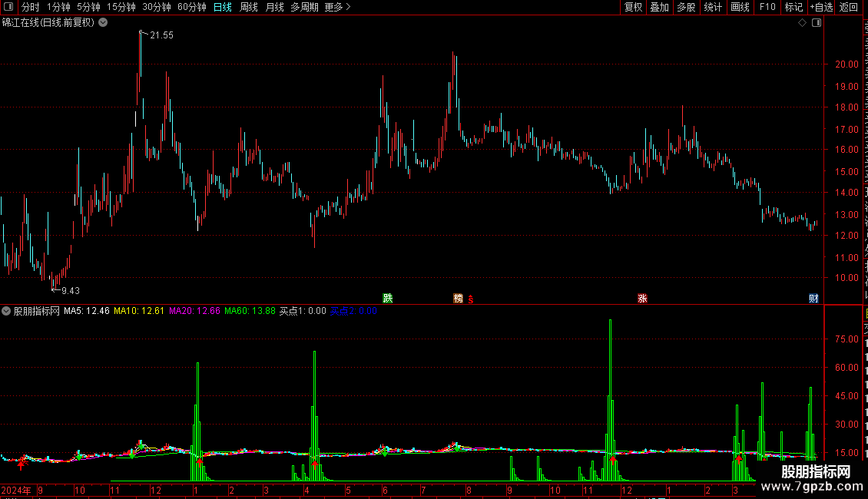Viewport: 868px width, 499px height.
Task: Click the 21.55 high price label
Action: pos(161,35)
